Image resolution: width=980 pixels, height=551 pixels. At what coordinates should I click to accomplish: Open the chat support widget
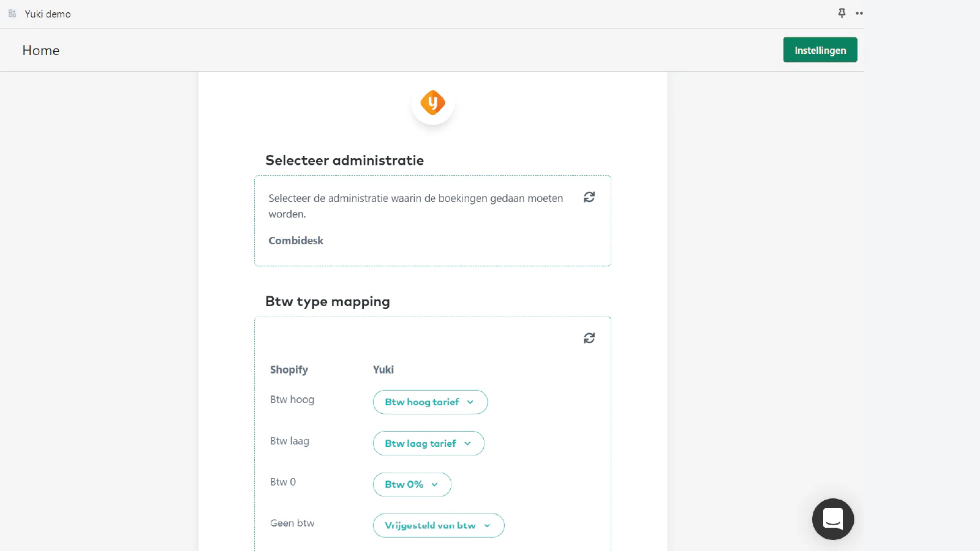(x=833, y=519)
